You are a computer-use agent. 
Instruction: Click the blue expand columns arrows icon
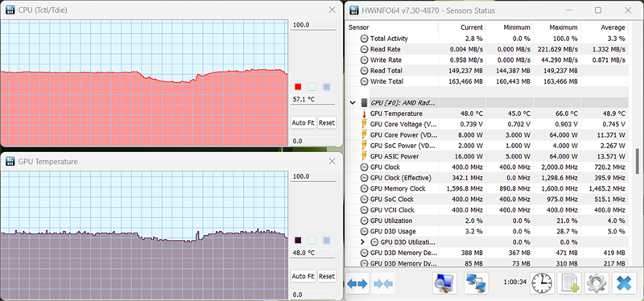(357, 283)
